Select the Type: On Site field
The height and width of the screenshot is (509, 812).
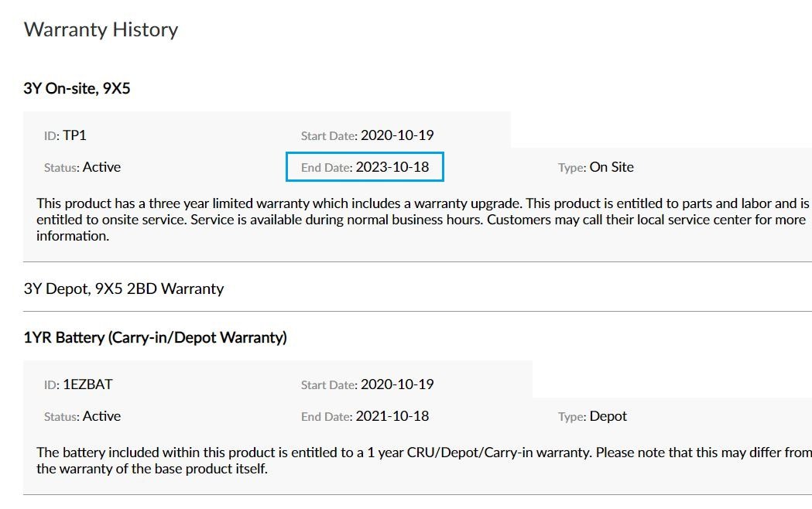pyautogui.click(x=595, y=167)
